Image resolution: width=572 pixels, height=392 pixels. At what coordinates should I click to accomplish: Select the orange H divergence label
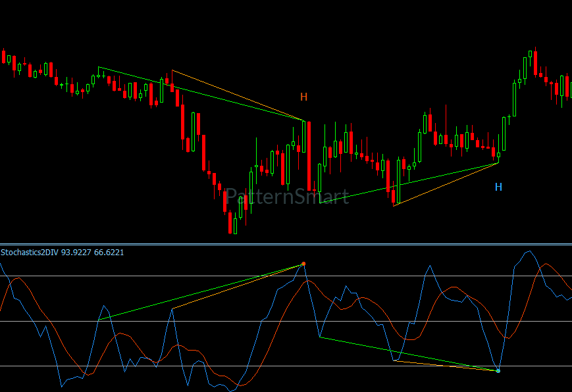(304, 97)
